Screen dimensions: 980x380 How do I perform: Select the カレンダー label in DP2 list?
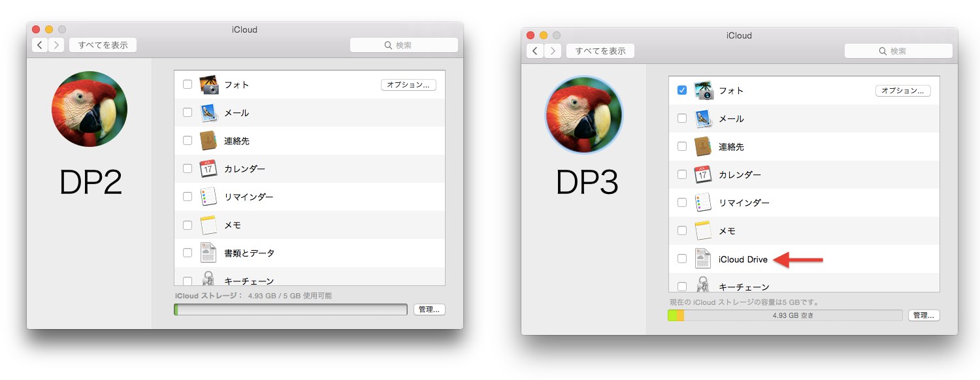pyautogui.click(x=244, y=169)
